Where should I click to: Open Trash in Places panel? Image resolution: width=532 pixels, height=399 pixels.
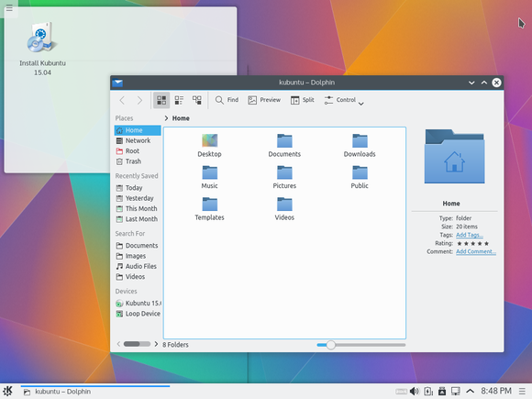click(138, 161)
